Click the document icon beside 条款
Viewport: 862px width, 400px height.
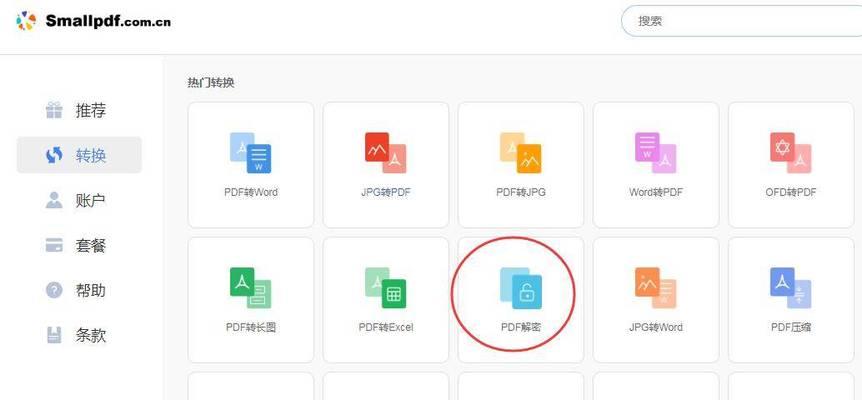(x=54, y=335)
